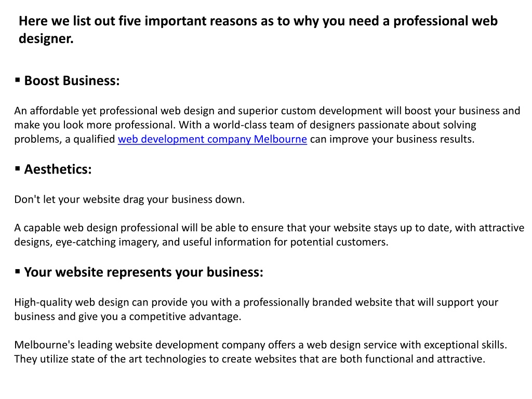This screenshot has width=532, height=399.
Task: Click the phrase can improve your business results
Action: tap(392, 139)
